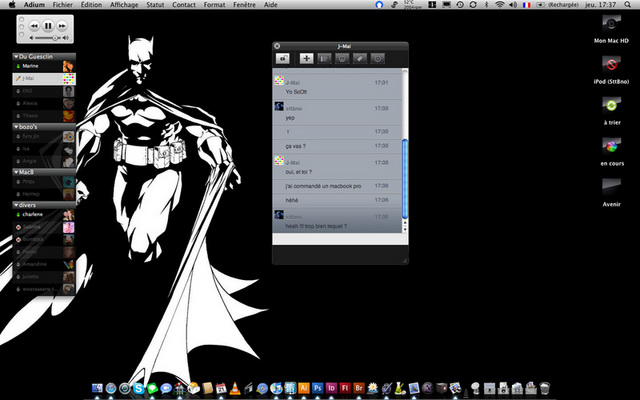640x400 pixels.
Task: Open the Trash in the dock
Action: click(544, 388)
